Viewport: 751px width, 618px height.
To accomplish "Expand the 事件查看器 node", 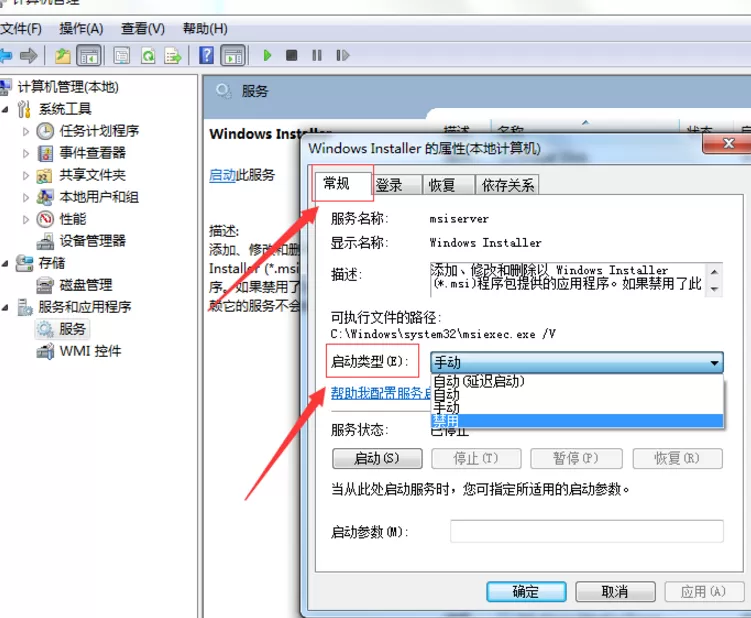I will 26,153.
